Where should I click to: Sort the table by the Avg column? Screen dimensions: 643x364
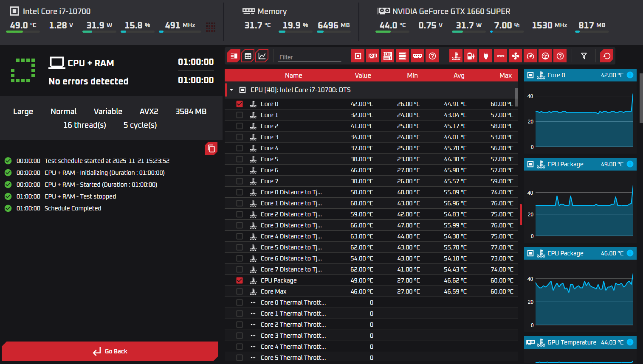tap(459, 76)
